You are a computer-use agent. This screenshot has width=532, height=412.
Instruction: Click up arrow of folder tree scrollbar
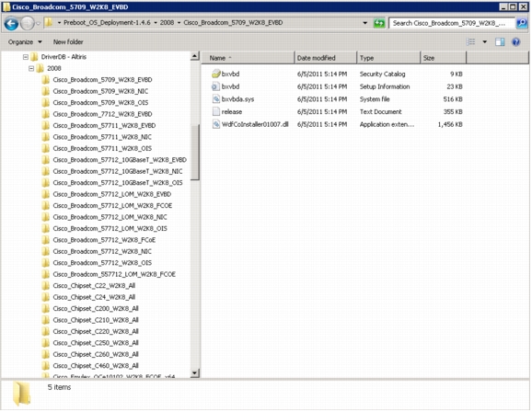tap(195, 56)
